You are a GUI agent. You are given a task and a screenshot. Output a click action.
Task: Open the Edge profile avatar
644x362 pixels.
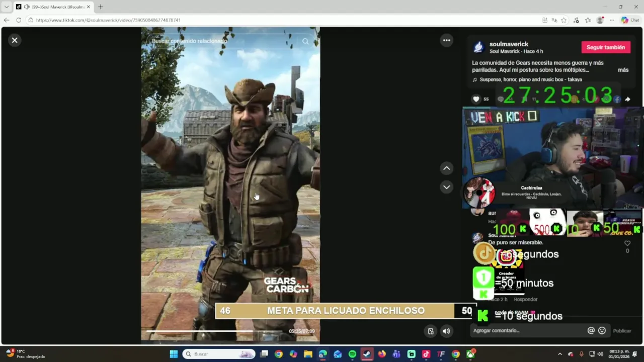coord(600,20)
